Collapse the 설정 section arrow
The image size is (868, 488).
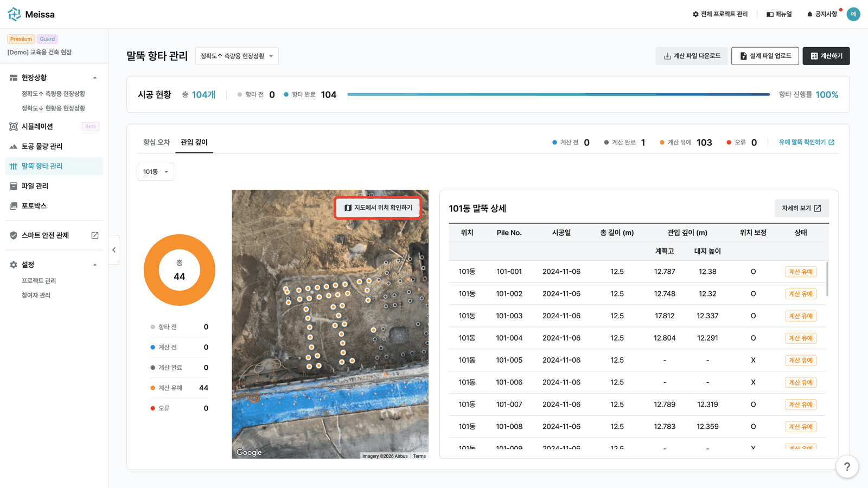(95, 265)
